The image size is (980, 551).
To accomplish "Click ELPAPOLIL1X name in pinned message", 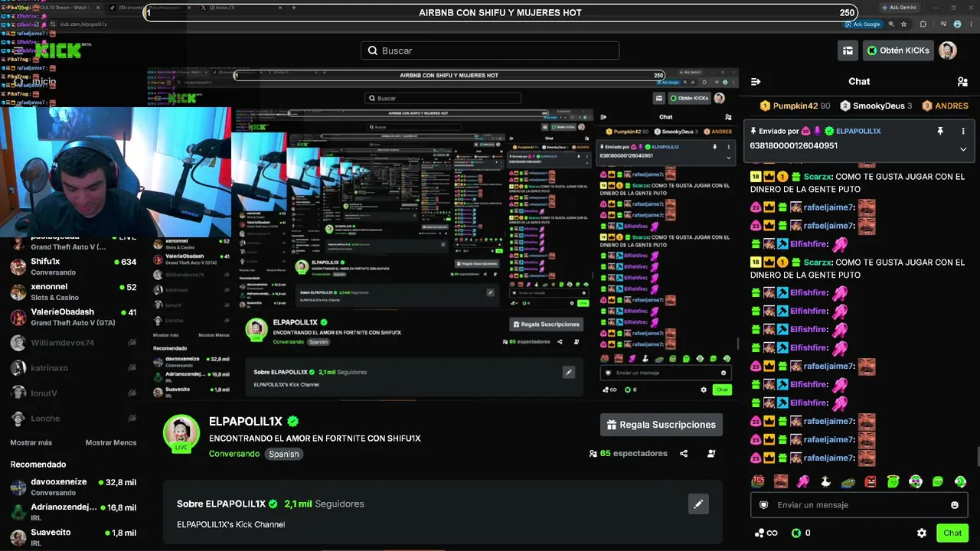I will 857,132.
